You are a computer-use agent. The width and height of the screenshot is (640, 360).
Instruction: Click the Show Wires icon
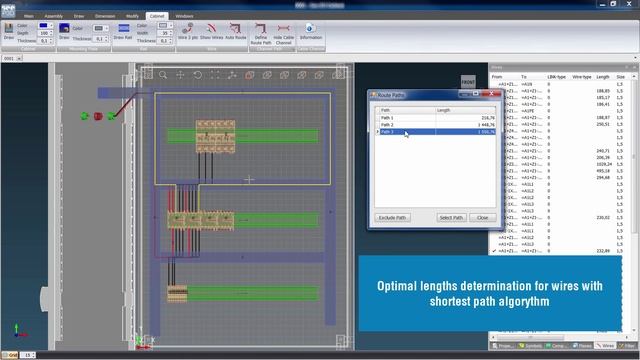(211, 29)
